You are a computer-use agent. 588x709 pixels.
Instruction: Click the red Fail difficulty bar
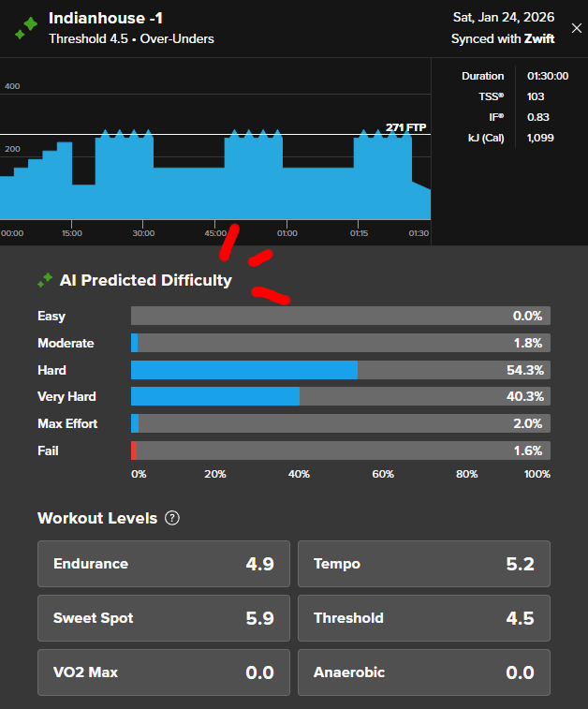[x=134, y=451]
